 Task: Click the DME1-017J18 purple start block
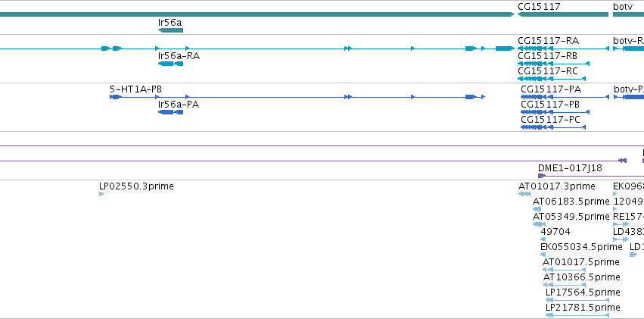pos(542,176)
